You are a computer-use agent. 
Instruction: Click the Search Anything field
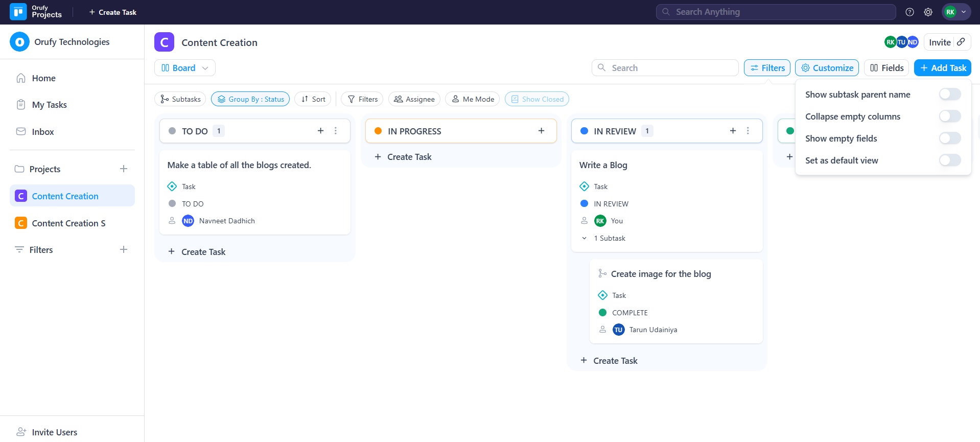[x=776, y=12]
